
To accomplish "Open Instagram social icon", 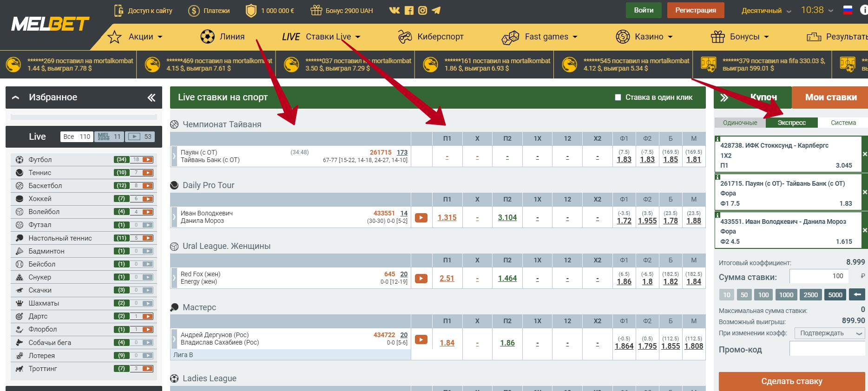I will [x=422, y=10].
